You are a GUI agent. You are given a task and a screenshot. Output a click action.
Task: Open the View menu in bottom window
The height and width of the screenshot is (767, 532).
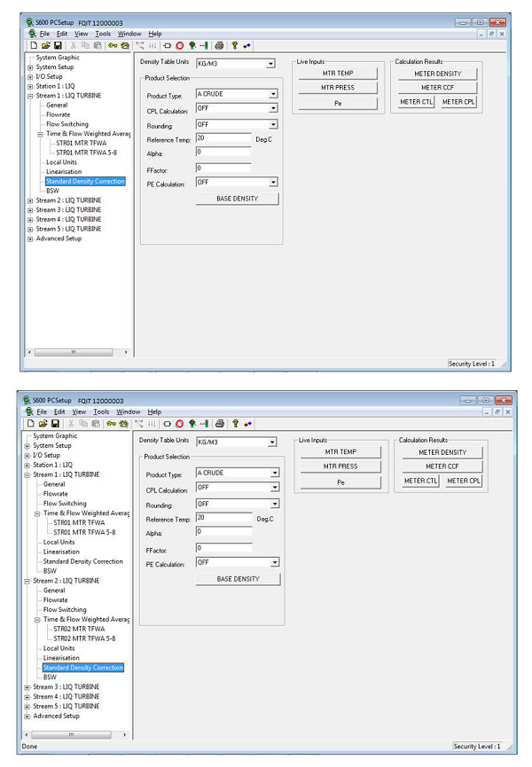(x=79, y=411)
